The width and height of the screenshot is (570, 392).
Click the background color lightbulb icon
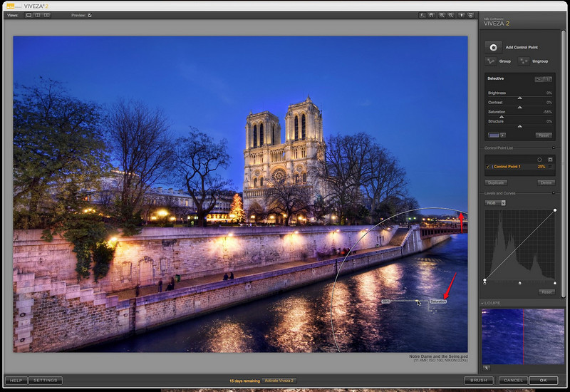pyautogui.click(x=461, y=15)
